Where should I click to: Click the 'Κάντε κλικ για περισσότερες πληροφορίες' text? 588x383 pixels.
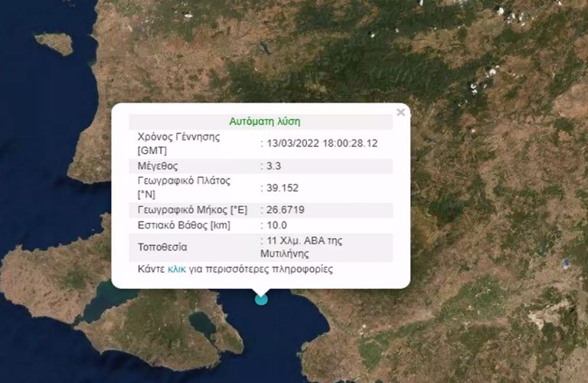pyautogui.click(x=235, y=270)
